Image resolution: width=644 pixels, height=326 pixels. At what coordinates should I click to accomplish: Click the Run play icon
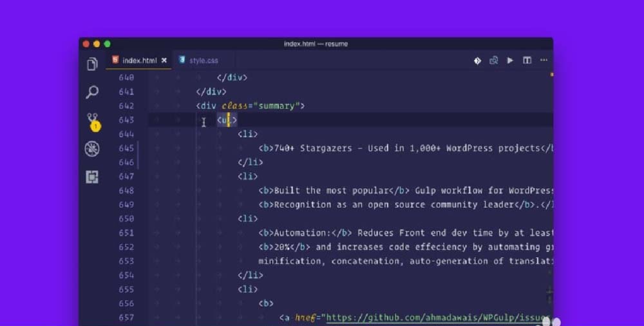click(510, 61)
